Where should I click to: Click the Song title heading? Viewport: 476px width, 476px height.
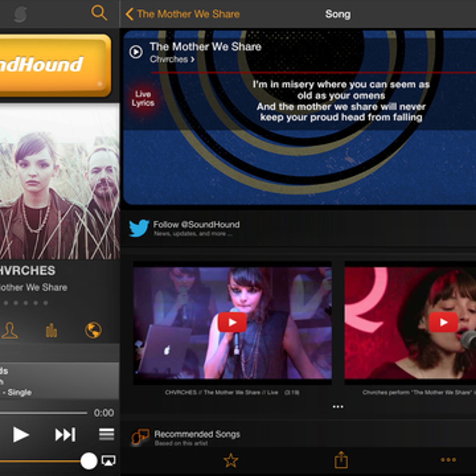(x=338, y=14)
